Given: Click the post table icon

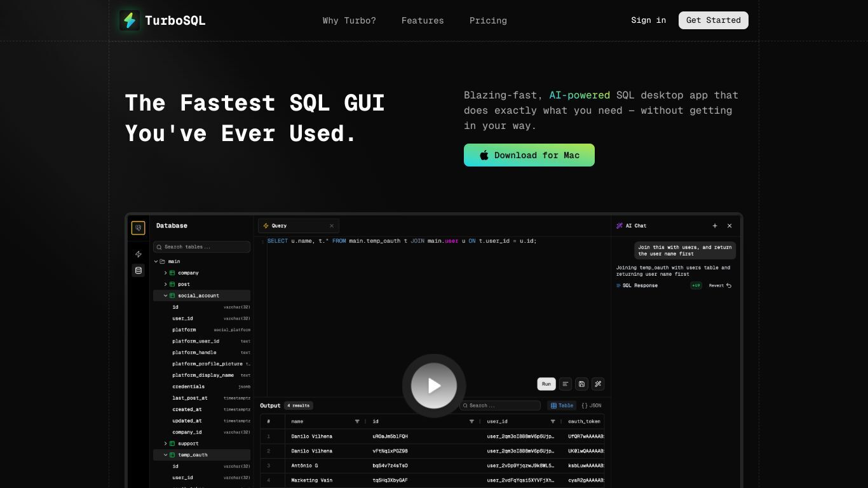Looking at the screenshot, I should (172, 285).
